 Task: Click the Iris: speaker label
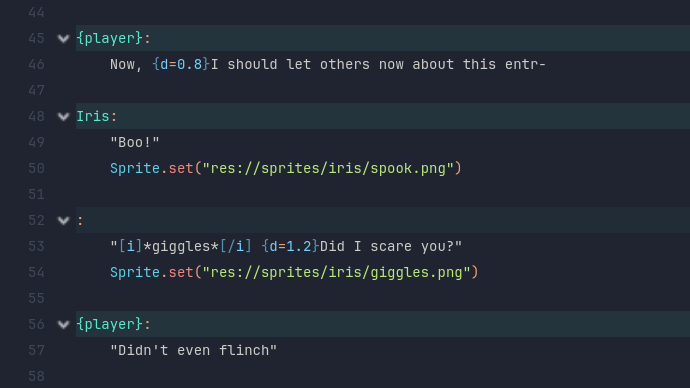pyautogui.click(x=97, y=116)
